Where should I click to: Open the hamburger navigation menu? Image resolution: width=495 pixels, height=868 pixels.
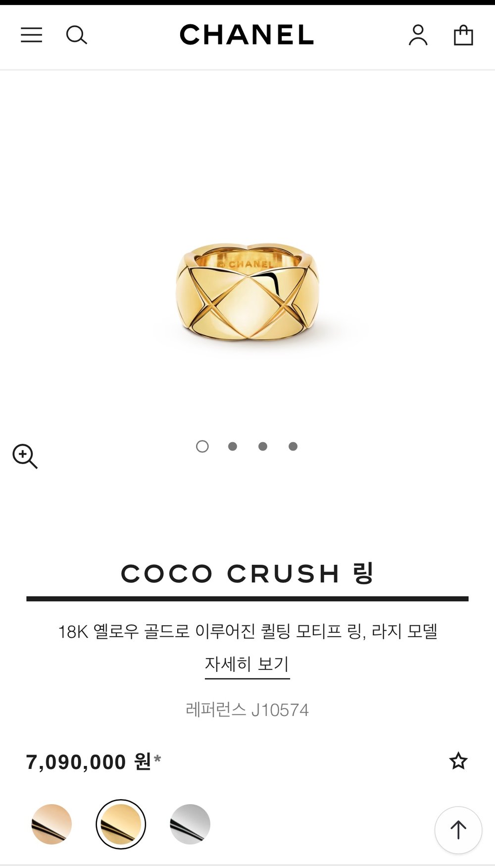[31, 35]
